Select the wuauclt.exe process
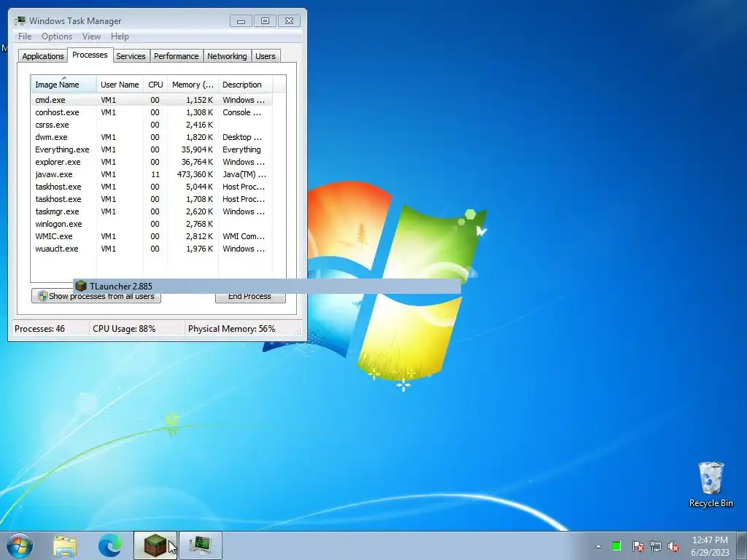The width and height of the screenshot is (747, 560). click(x=152, y=249)
